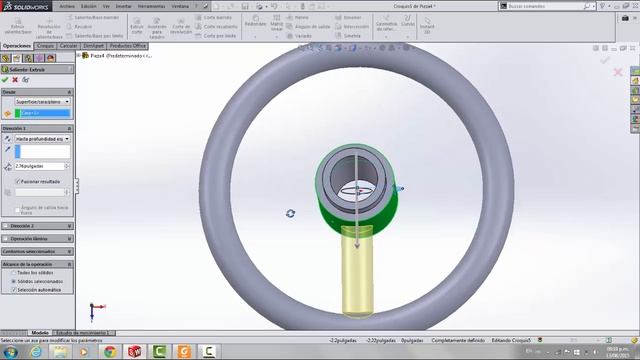Viewport: 640px width, 360px height.
Task: Collapse the Dirección 1 section
Action: tap(69, 129)
